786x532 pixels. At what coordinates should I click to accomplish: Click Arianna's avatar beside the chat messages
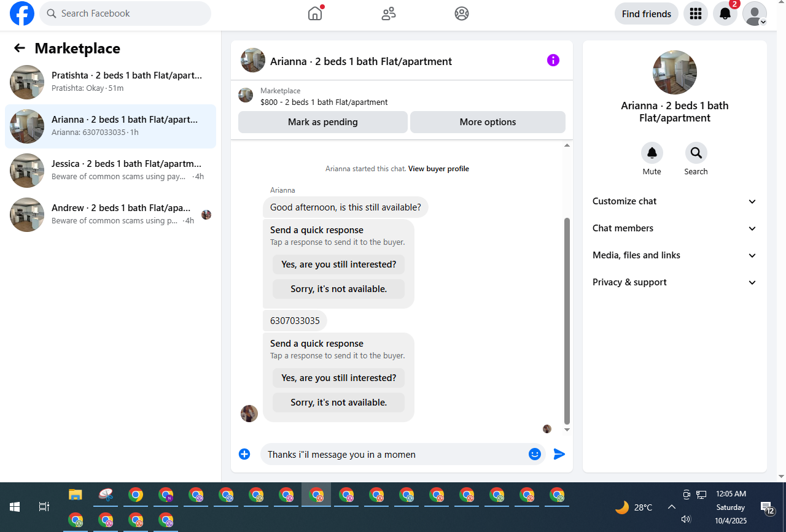[x=249, y=414]
